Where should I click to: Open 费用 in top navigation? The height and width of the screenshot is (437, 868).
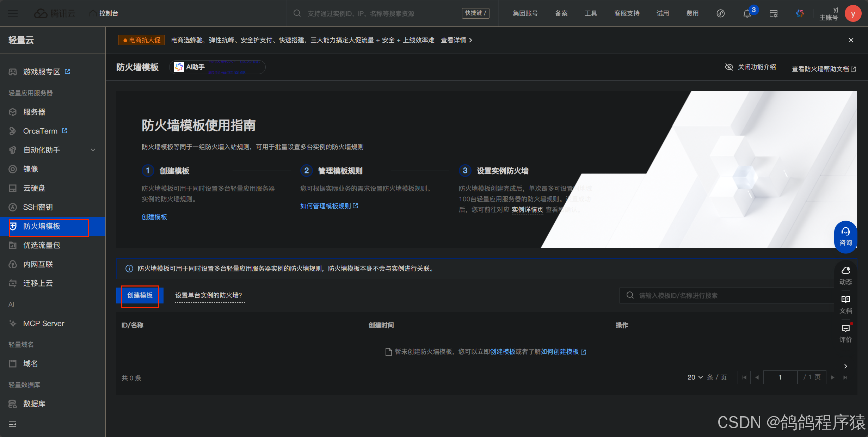(x=692, y=13)
